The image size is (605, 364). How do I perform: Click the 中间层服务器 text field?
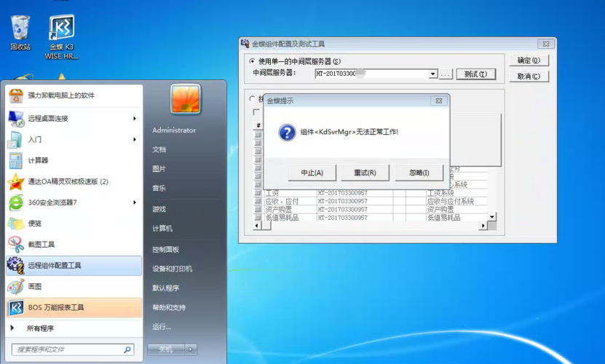pos(372,74)
